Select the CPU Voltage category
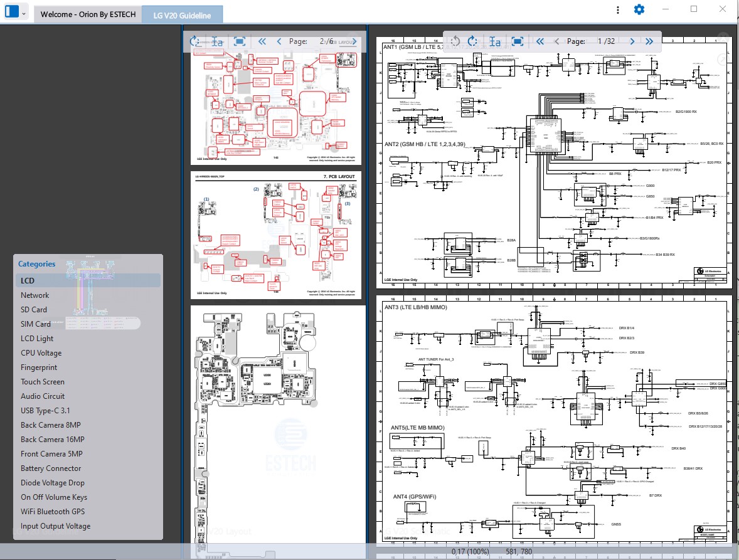This screenshot has width=739, height=560. click(x=88, y=353)
